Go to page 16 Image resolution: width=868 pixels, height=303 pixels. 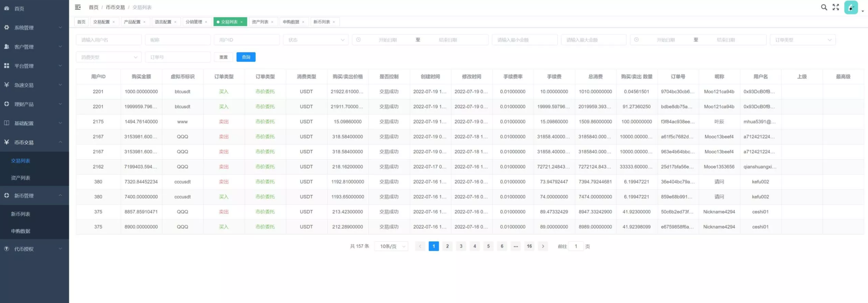click(x=529, y=246)
